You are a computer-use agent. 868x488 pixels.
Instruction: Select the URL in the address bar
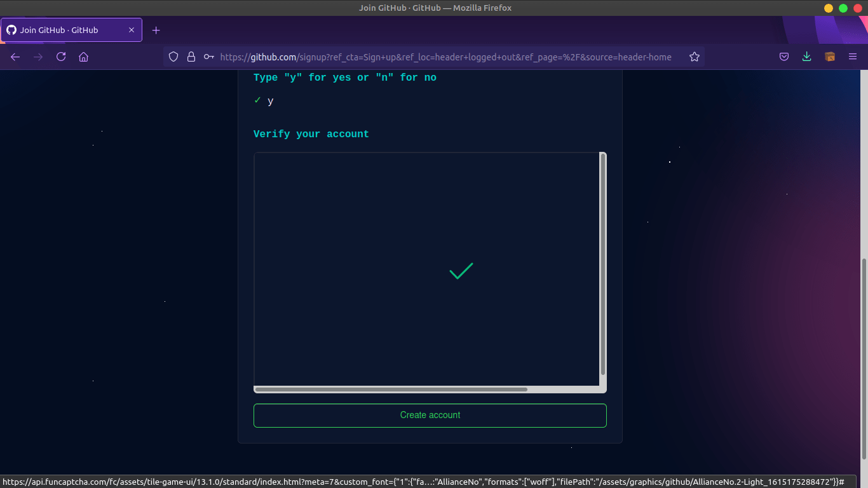[x=445, y=57]
